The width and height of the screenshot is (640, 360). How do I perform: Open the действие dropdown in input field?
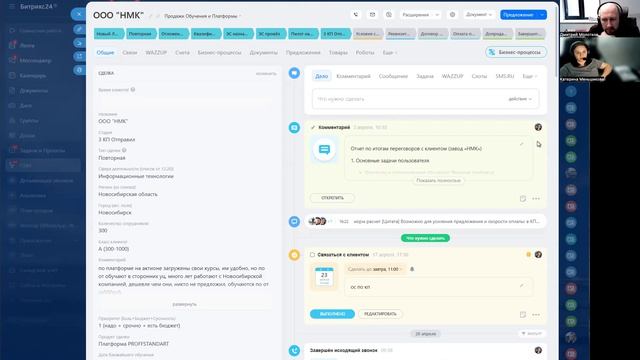(x=520, y=99)
